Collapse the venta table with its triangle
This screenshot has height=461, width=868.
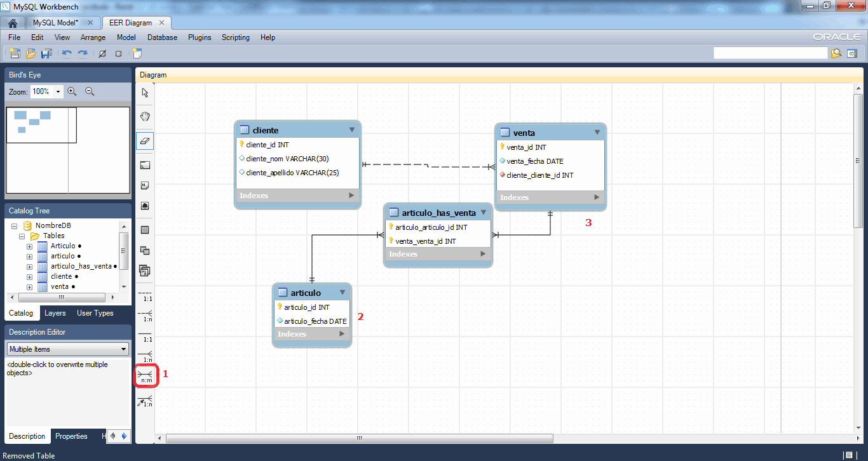[597, 132]
